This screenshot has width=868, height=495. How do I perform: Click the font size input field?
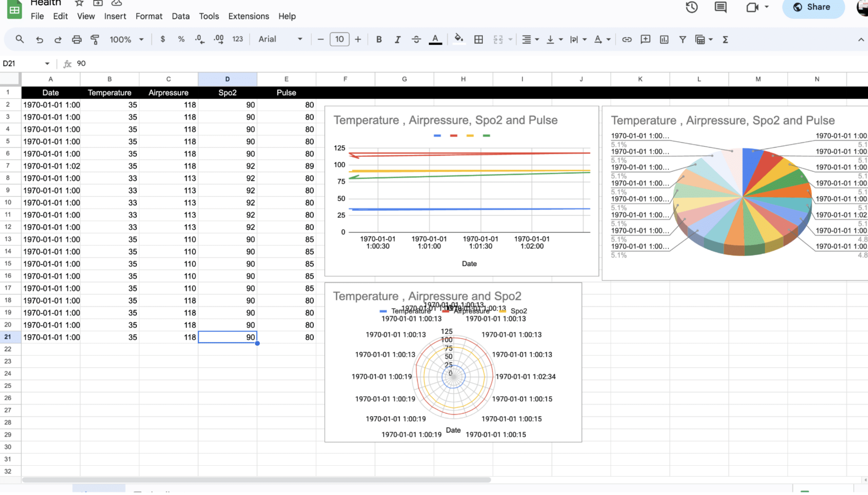click(x=339, y=39)
